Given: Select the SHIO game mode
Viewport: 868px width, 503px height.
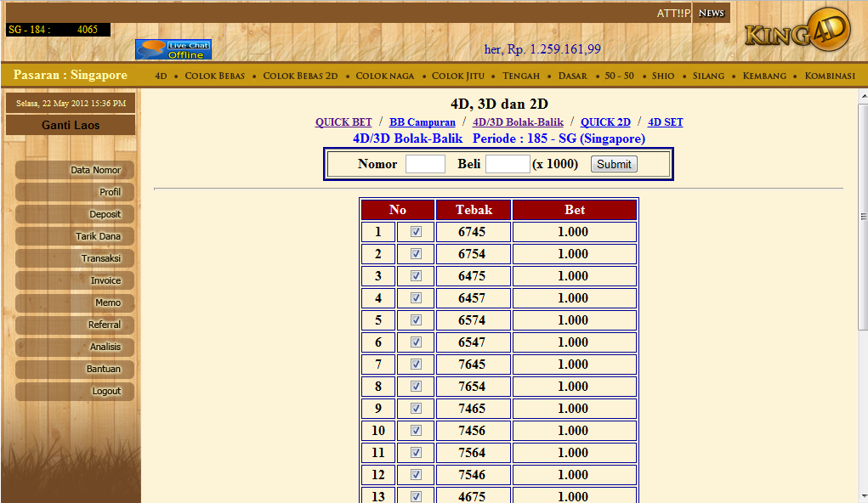Looking at the screenshot, I should click(662, 76).
